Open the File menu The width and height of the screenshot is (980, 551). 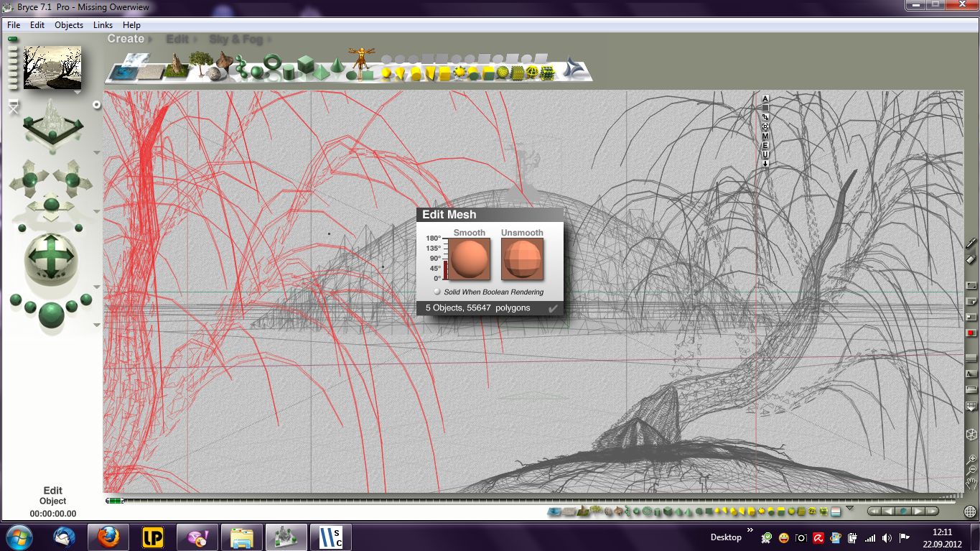(x=14, y=25)
